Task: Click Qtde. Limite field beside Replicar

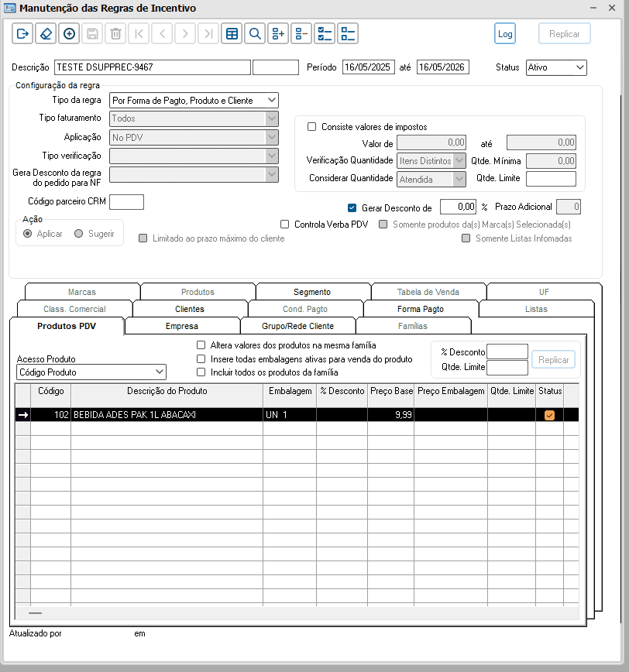Action: tap(507, 367)
